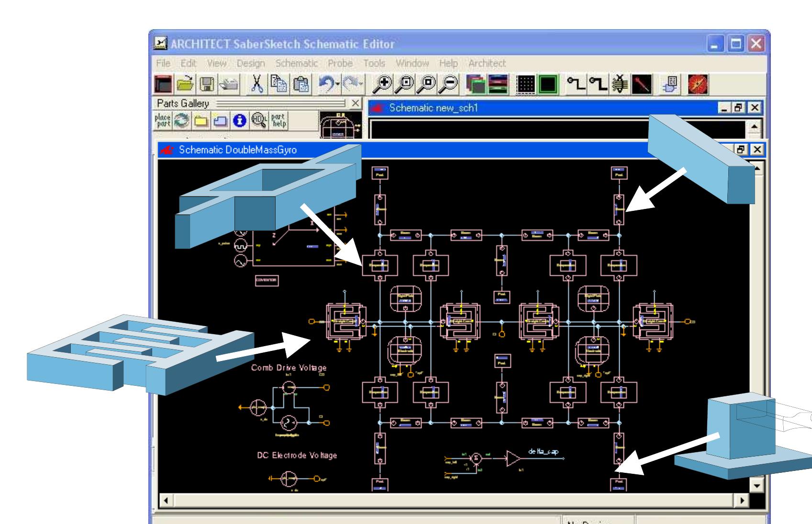Open the File menu
The image size is (812, 524).
point(163,63)
